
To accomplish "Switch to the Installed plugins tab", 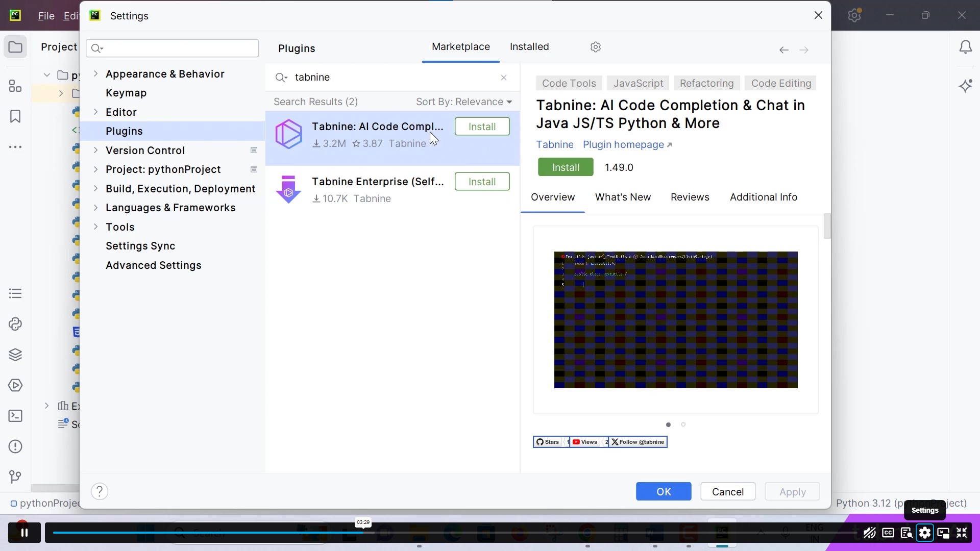I will 529,46.
